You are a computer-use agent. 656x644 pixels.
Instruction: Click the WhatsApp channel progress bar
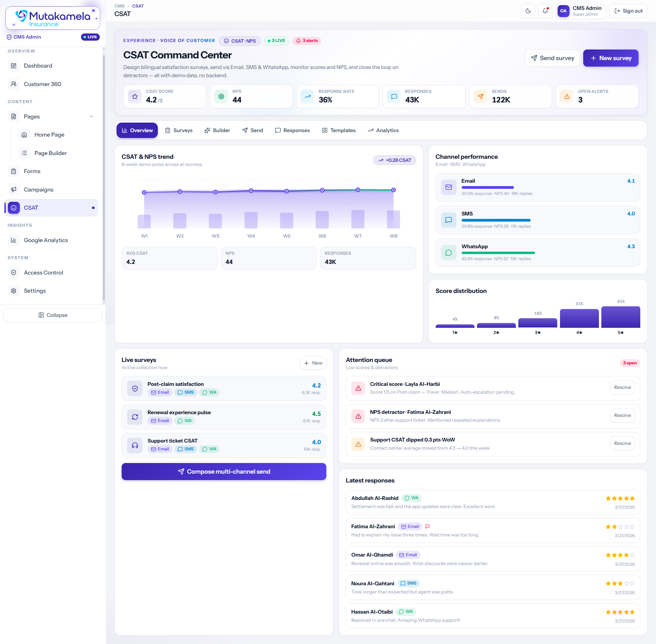point(498,253)
